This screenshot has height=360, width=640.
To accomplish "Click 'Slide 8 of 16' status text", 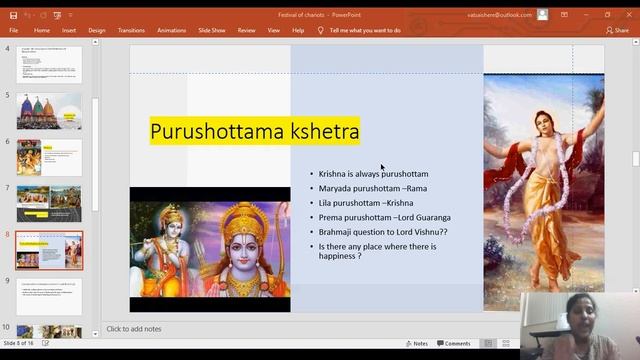I will point(18,343).
